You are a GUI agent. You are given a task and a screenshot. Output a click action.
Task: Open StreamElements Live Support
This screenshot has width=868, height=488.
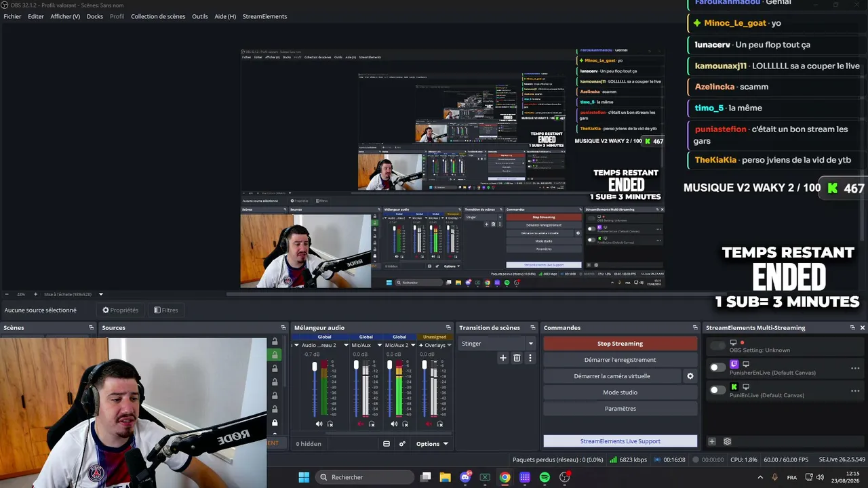(620, 441)
